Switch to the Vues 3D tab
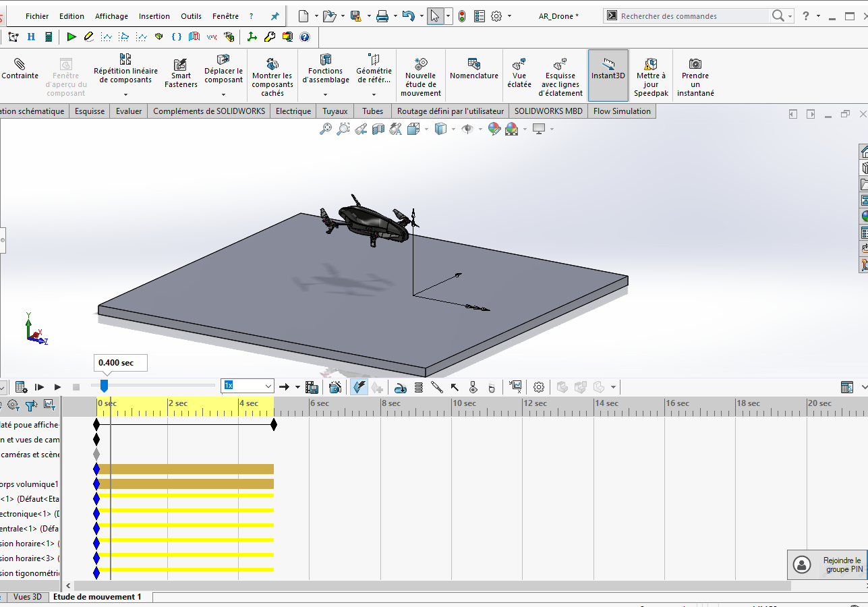The image size is (868, 607). click(x=28, y=597)
